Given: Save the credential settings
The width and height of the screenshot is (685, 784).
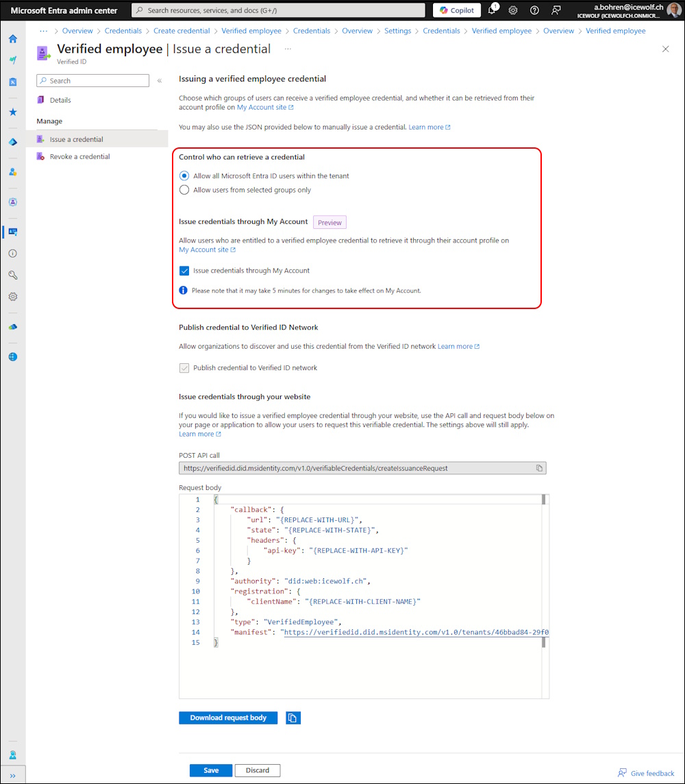Looking at the screenshot, I should [x=211, y=770].
